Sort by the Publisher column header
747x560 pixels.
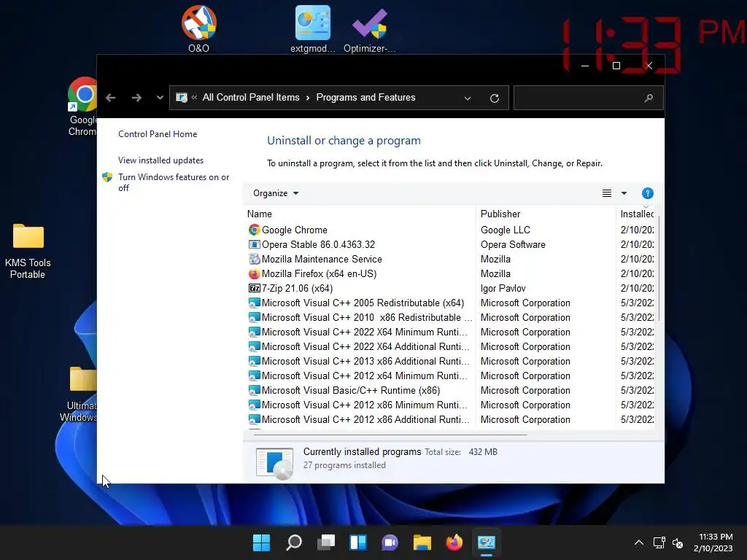coord(546,214)
